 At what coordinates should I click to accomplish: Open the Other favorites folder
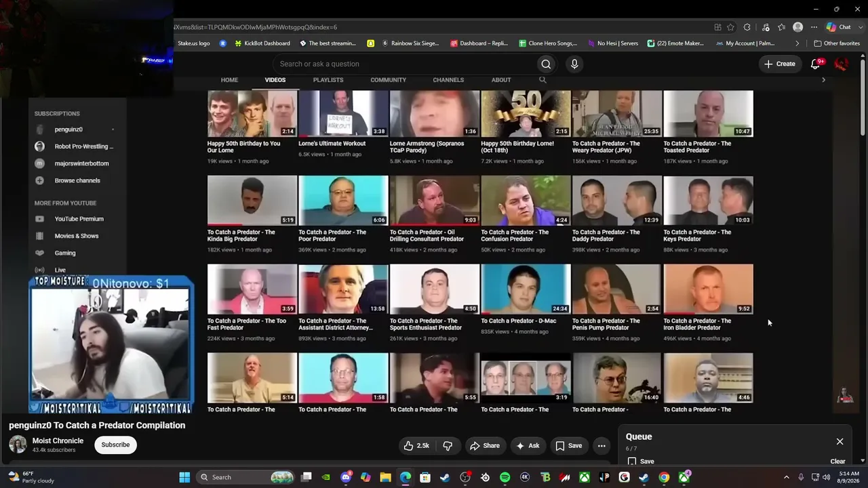pos(837,43)
